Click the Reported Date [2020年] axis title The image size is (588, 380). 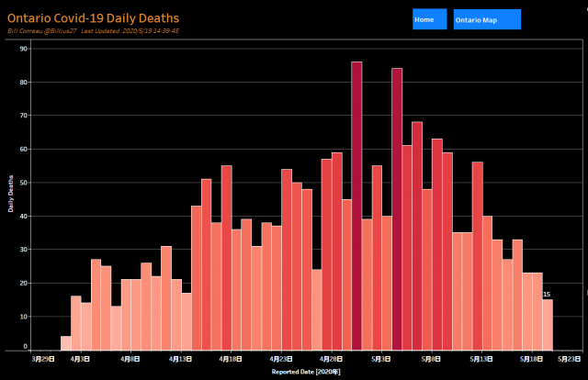306,372
